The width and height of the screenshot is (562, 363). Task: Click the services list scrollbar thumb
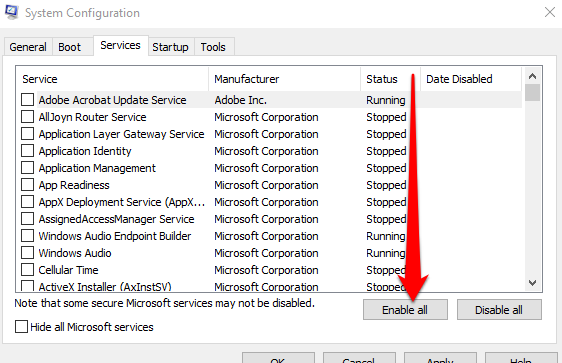point(532,93)
